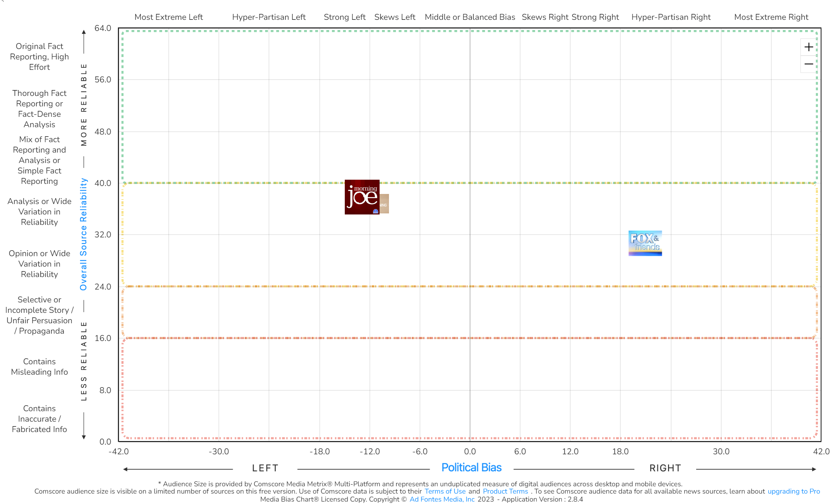Open the Terms of Use link
835x504 pixels.
[445, 491]
